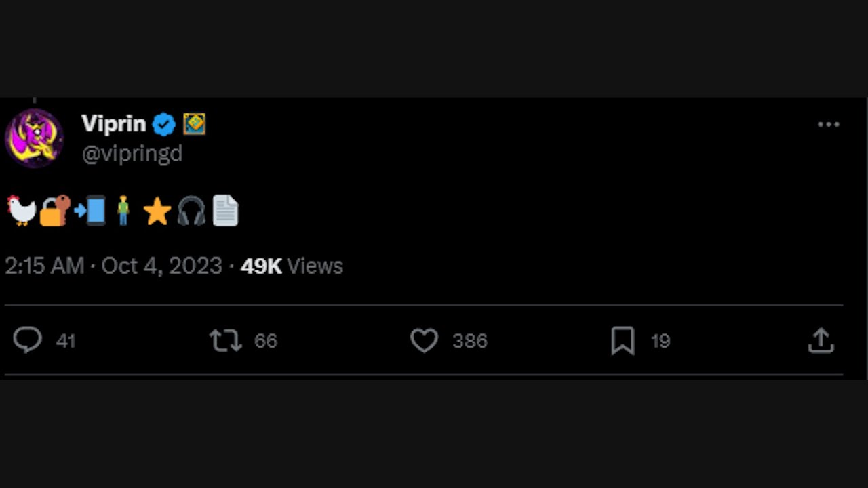Screen dimensions: 868x488
Task: Bookmark this tweet
Action: click(x=623, y=340)
